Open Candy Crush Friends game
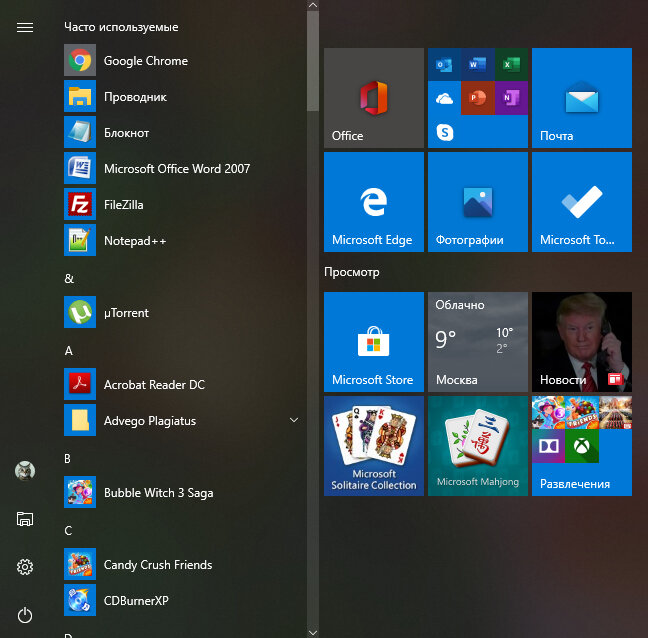Screen dimensions: 648x638 click(x=182, y=564)
